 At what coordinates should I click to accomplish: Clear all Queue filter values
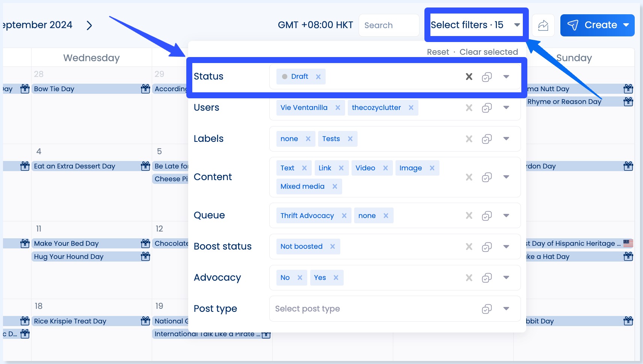[469, 216]
